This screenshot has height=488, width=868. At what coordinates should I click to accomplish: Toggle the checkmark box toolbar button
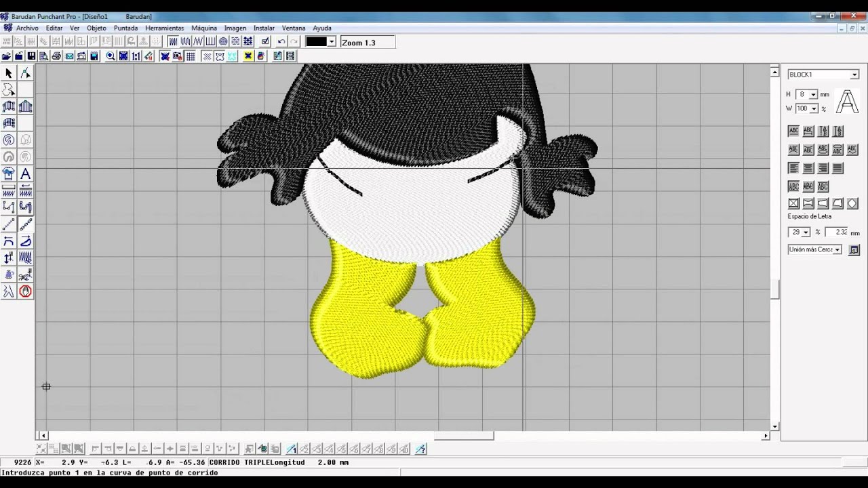265,42
